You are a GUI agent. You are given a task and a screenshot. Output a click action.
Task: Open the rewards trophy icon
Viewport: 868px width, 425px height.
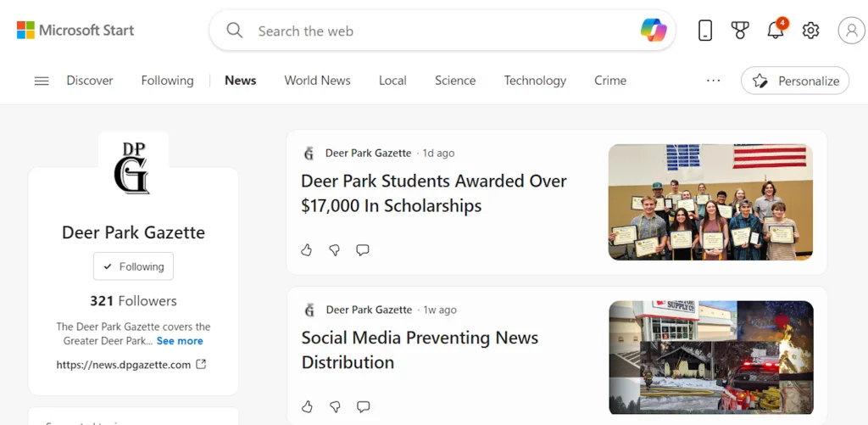(740, 31)
